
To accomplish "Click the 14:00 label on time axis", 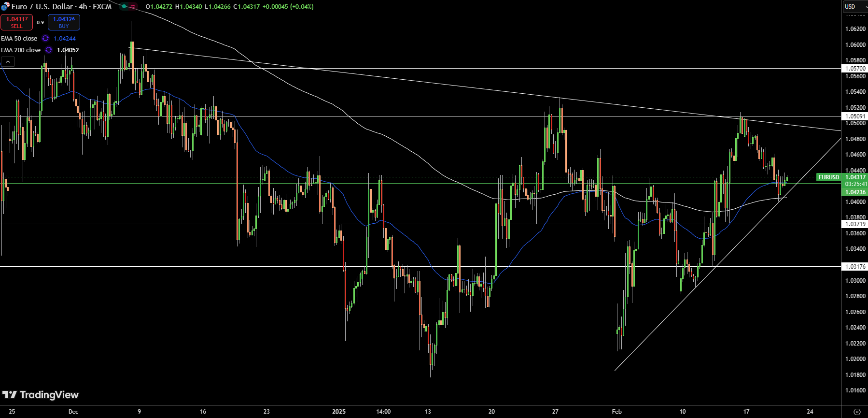I will (x=383, y=412).
